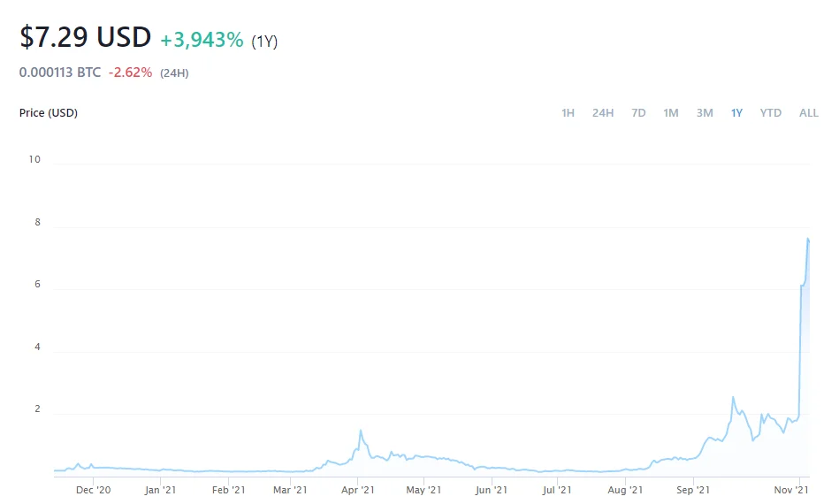This screenshot has height=504, width=839.
Task: Click the April '21 price spike on chart
Action: pos(361,430)
